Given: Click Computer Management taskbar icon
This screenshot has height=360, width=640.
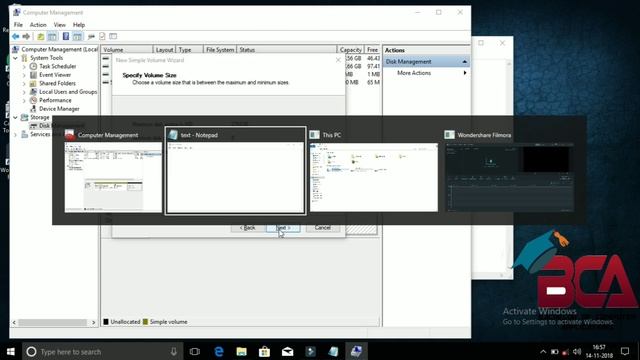Looking at the screenshot, I should pos(356,351).
